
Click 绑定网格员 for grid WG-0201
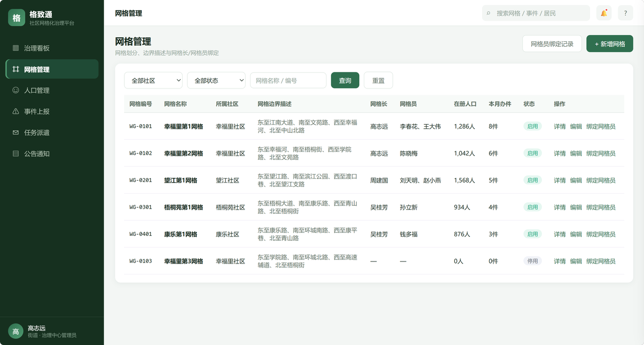coord(601,181)
